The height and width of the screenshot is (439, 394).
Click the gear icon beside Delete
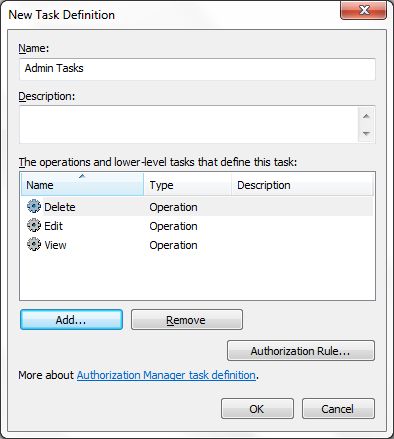(x=34, y=206)
